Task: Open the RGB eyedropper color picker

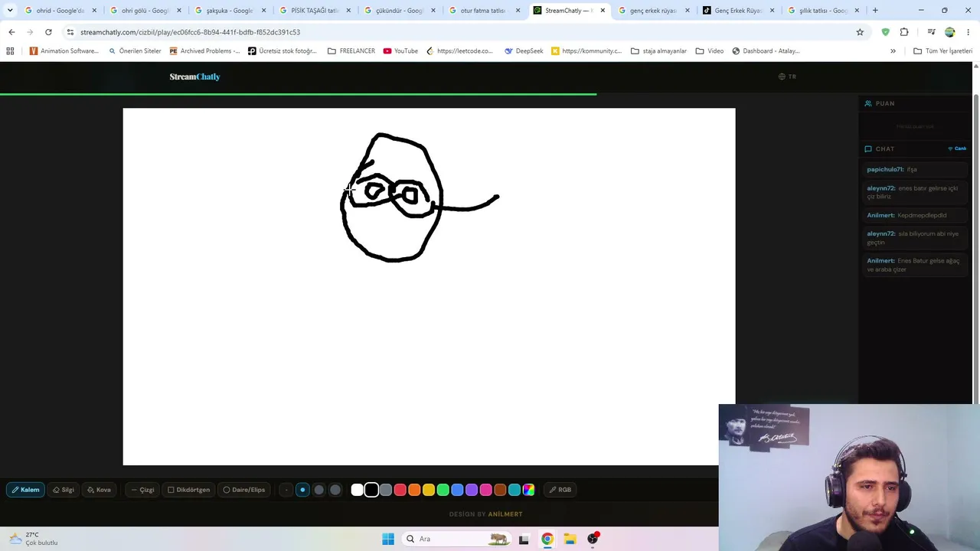Action: click(560, 490)
